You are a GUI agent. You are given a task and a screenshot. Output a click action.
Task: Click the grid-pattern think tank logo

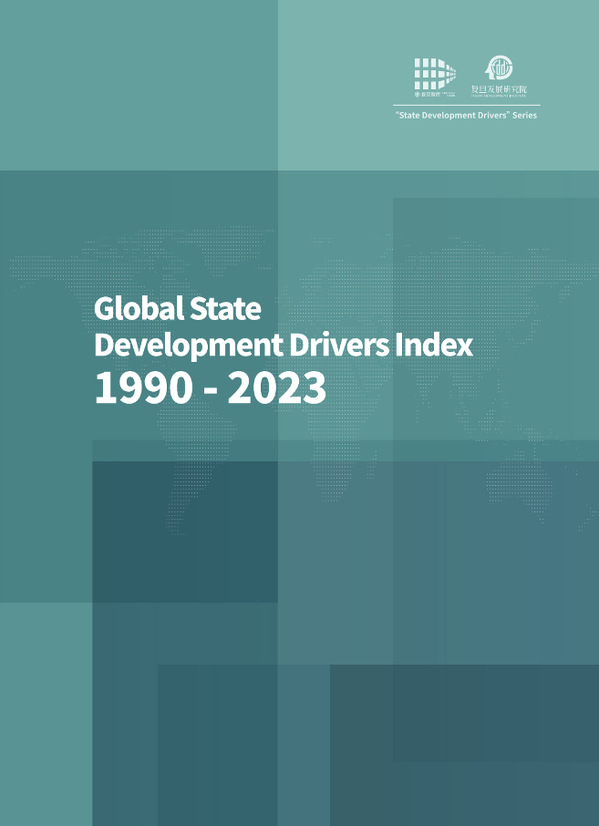pos(435,74)
